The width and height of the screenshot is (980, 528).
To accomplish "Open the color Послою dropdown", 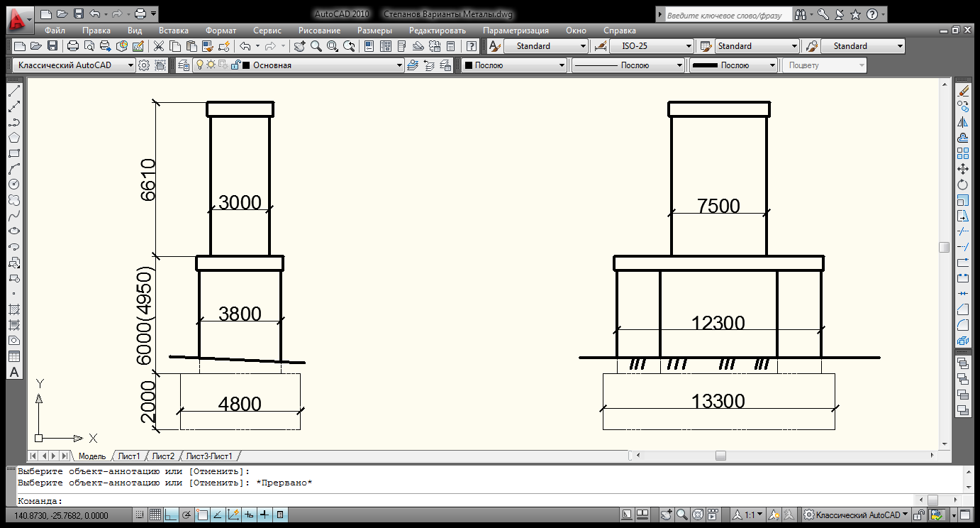I will (515, 65).
